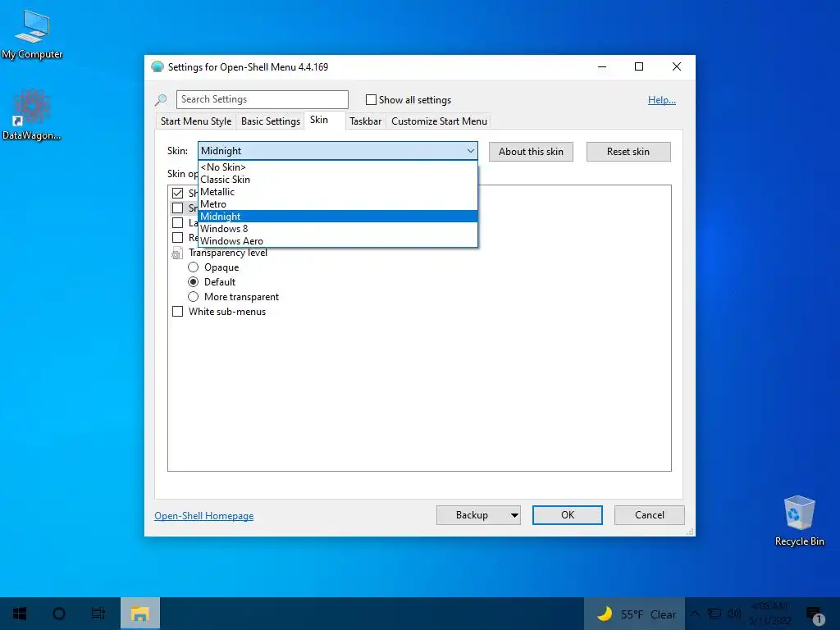Open the Backup button dropdown arrow

(514, 515)
